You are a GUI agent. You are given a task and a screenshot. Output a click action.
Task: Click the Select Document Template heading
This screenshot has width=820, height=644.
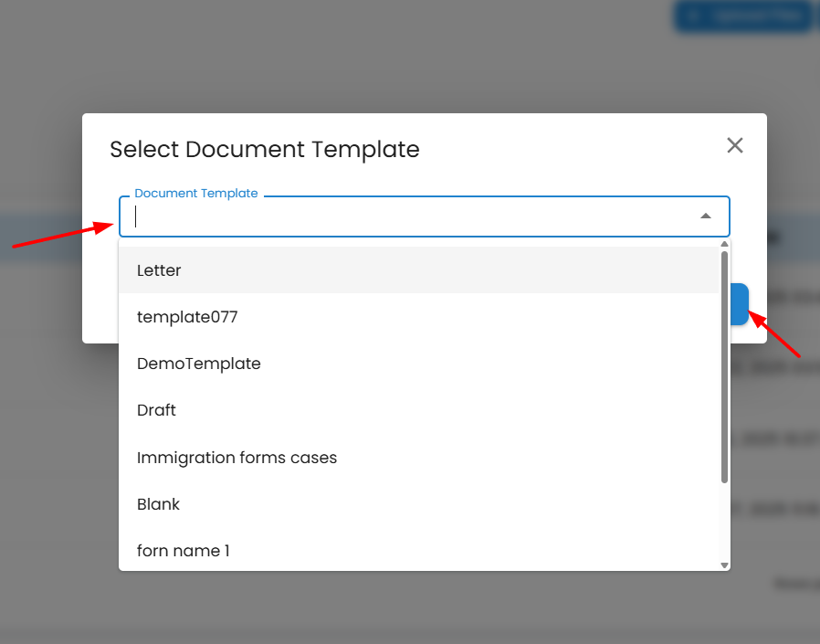tap(265, 150)
